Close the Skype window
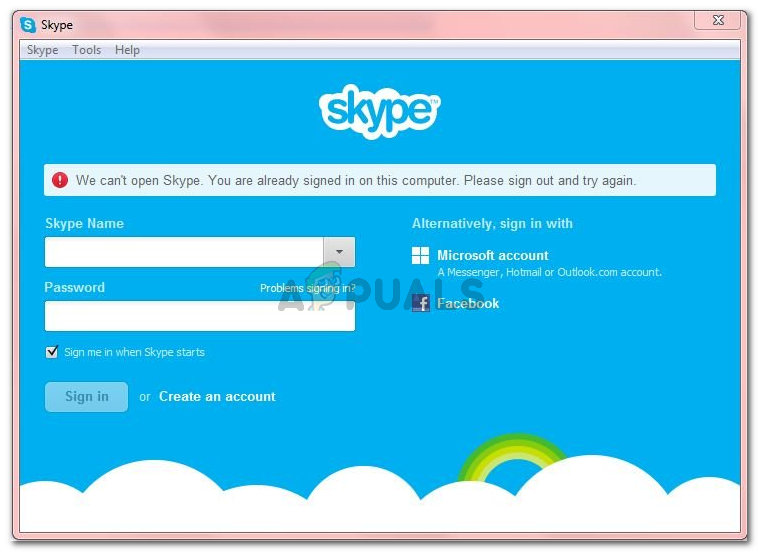Image resolution: width=758 pixels, height=552 pixels. pos(718,20)
